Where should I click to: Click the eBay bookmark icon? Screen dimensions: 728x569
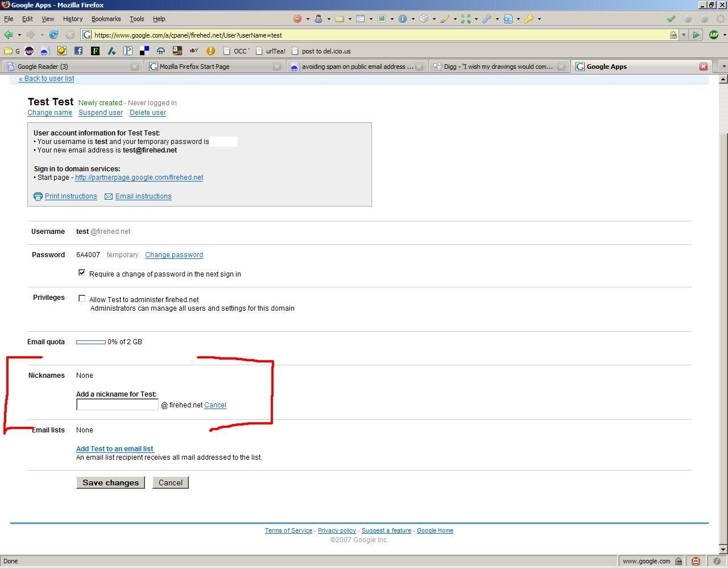click(194, 51)
